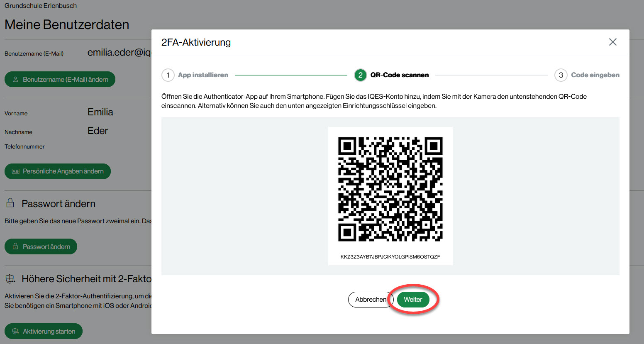Continue with the green Weiter button

pos(413,300)
